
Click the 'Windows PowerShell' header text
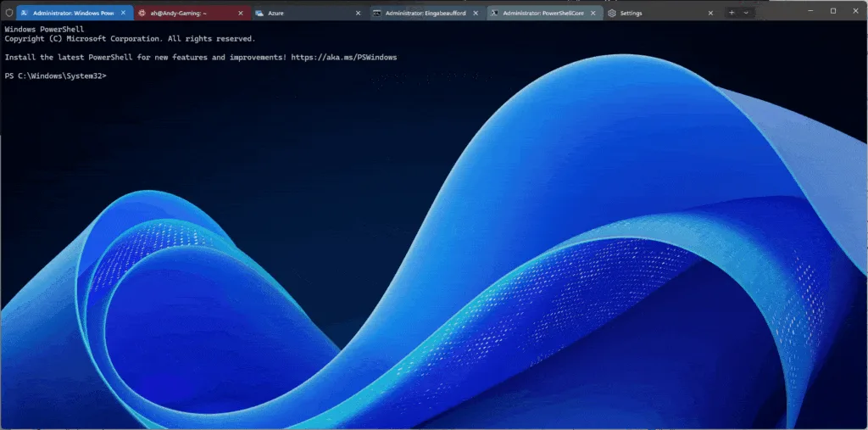[44, 30]
